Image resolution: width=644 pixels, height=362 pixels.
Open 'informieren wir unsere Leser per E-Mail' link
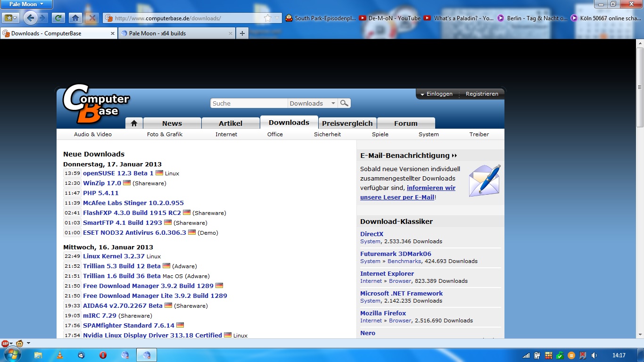pyautogui.click(x=408, y=193)
